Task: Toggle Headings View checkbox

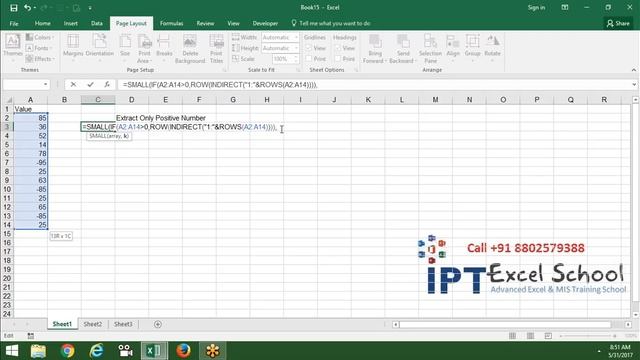Action: point(338,48)
